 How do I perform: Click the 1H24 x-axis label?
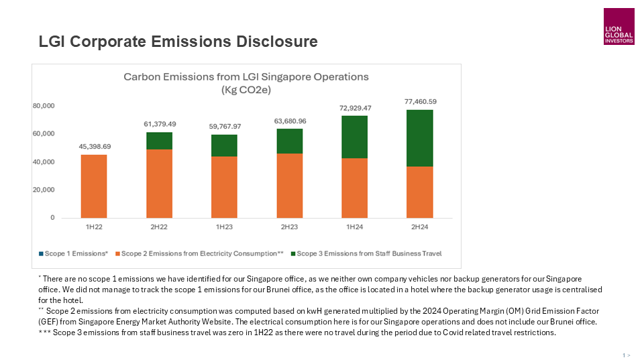point(354,227)
